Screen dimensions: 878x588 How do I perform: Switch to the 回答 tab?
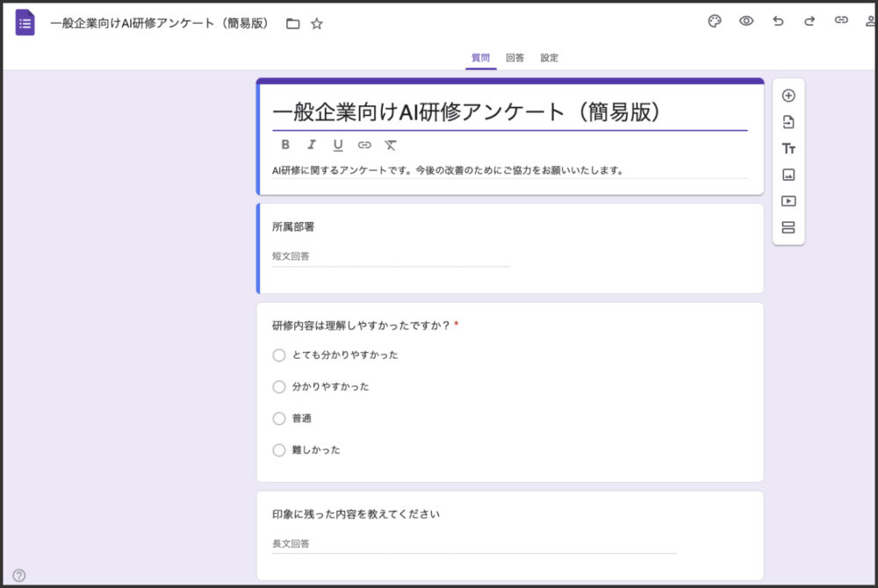pyautogui.click(x=514, y=57)
